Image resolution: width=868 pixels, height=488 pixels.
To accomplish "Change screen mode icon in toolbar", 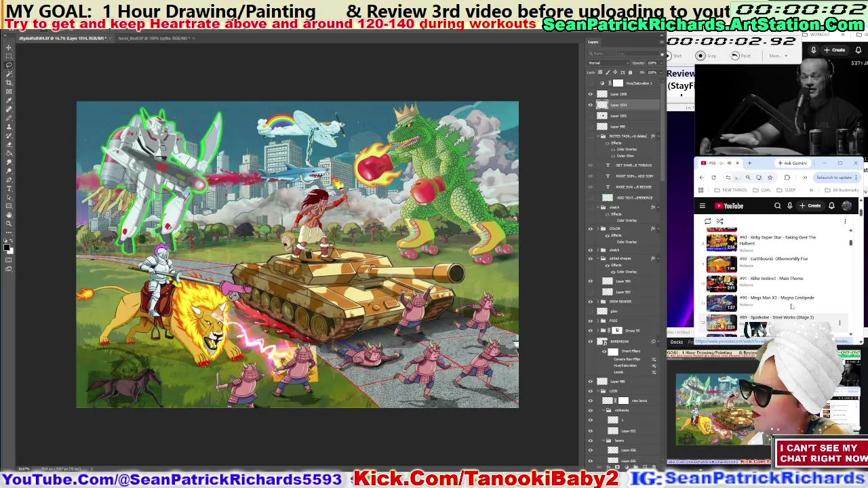I will [x=8, y=268].
